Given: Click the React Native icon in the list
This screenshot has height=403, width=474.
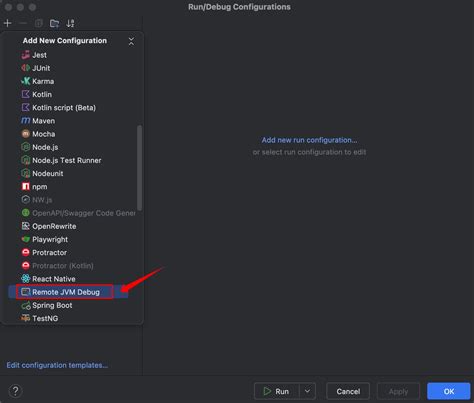Looking at the screenshot, I should click(x=26, y=279).
